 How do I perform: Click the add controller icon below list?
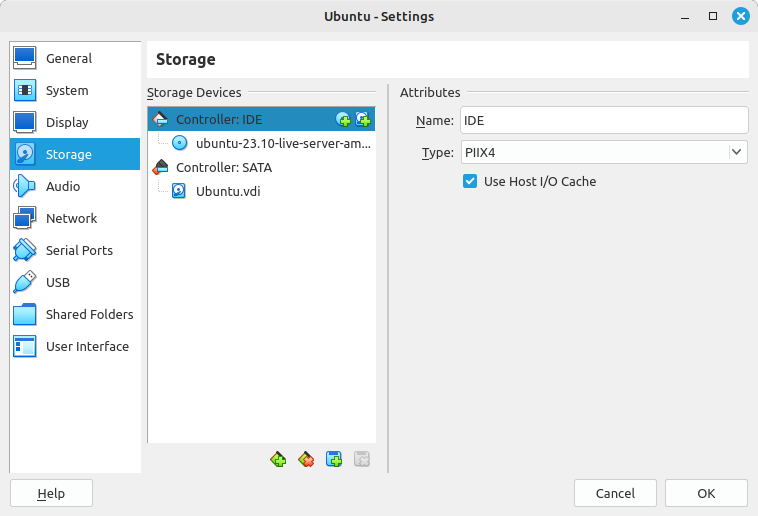[x=278, y=459]
